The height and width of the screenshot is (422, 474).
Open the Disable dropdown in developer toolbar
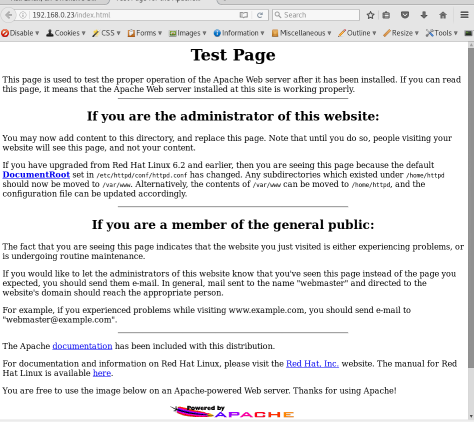click(x=20, y=33)
